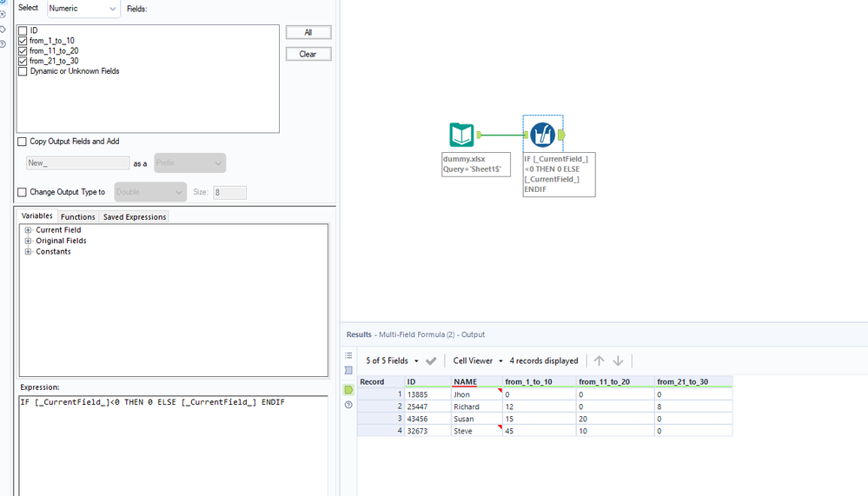Open the Select Numeric field type dropdown
Screen dimensions: 868x496
(x=83, y=9)
